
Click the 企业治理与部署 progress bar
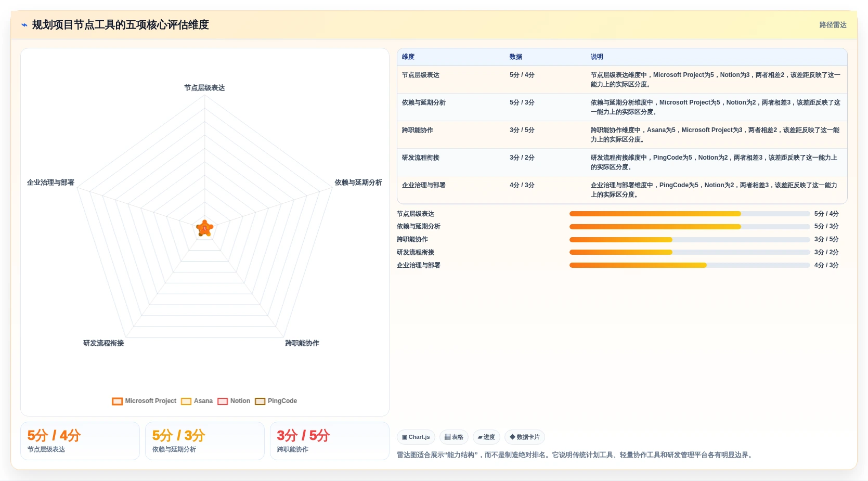pyautogui.click(x=690, y=265)
